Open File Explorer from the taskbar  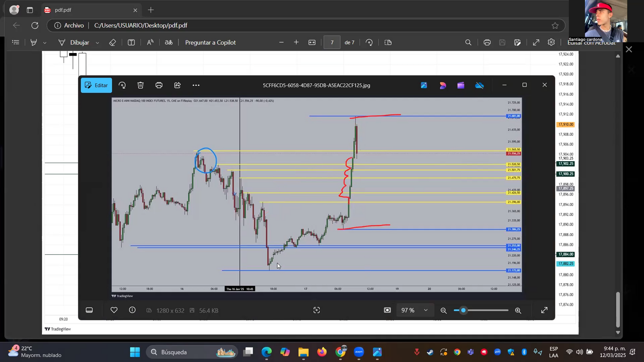pyautogui.click(x=304, y=352)
